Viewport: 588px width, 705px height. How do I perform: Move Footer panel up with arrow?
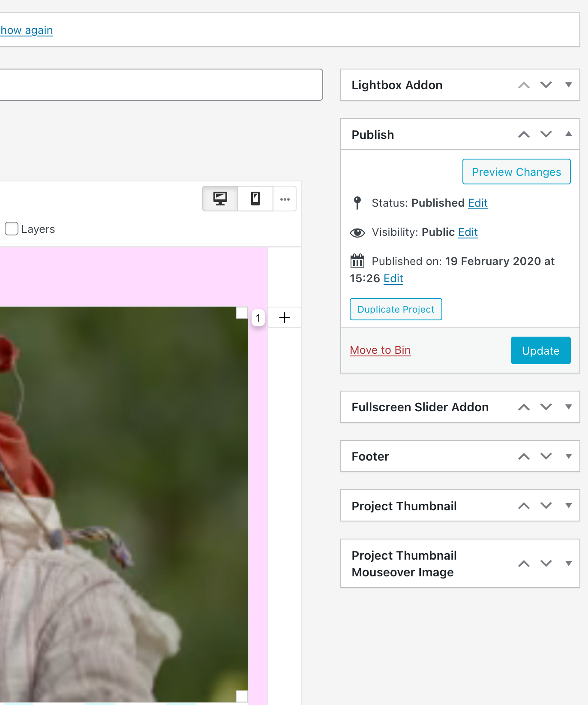point(524,456)
